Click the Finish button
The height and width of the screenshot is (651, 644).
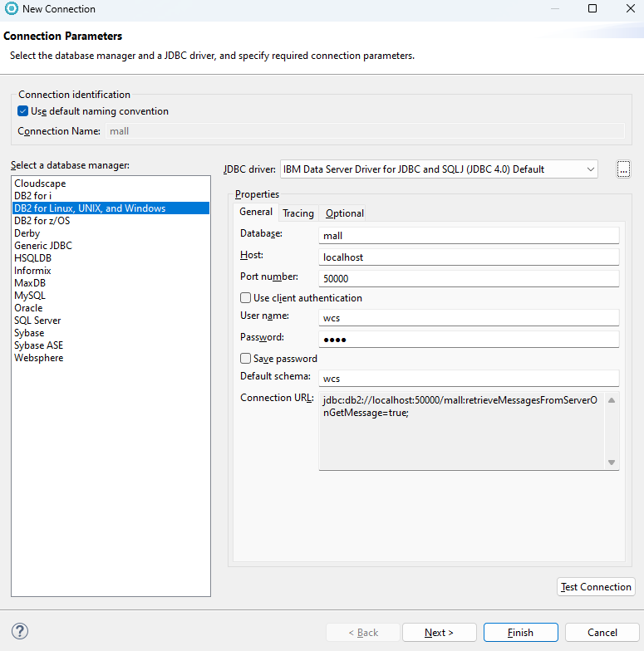pyautogui.click(x=520, y=633)
